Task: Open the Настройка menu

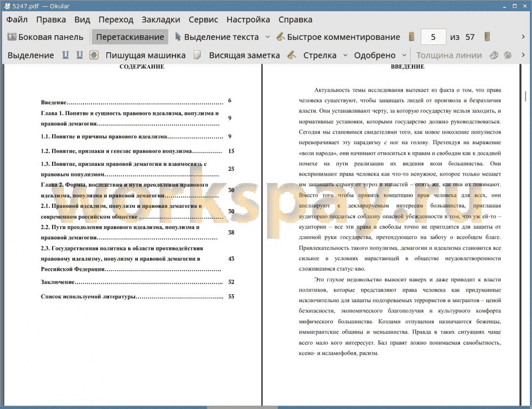Action: click(x=248, y=20)
